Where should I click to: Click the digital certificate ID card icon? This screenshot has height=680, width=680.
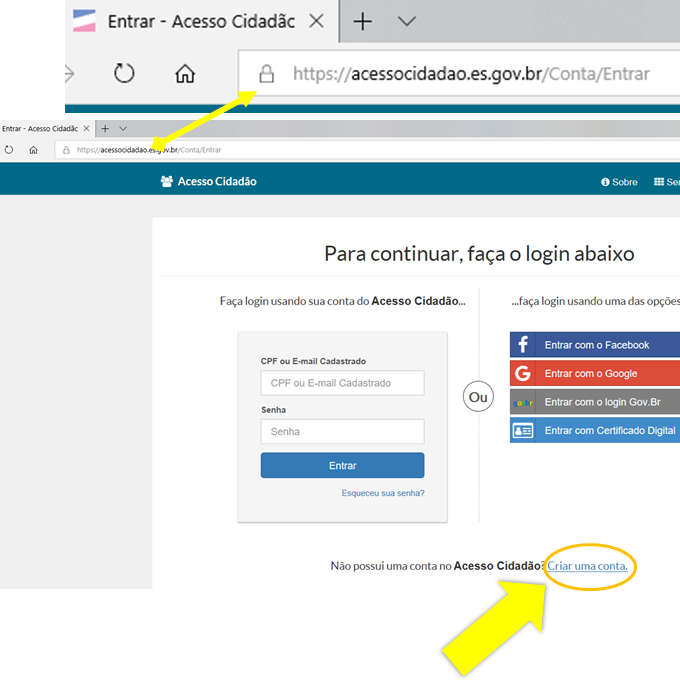tap(523, 431)
